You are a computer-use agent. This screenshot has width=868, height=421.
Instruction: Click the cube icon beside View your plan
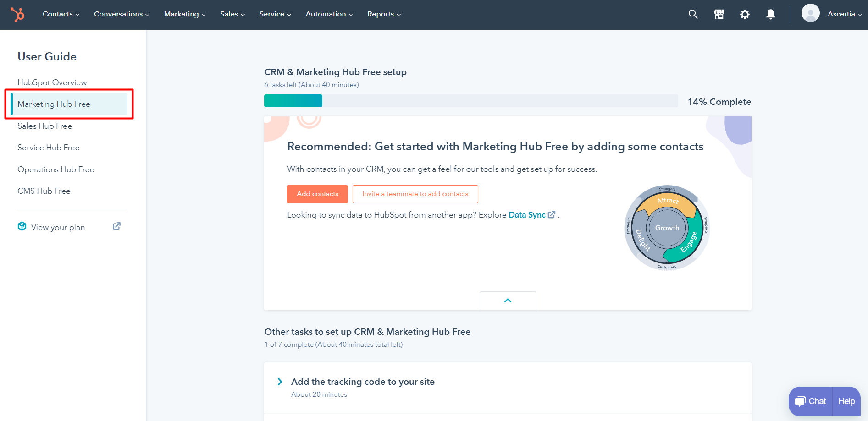pyautogui.click(x=22, y=226)
